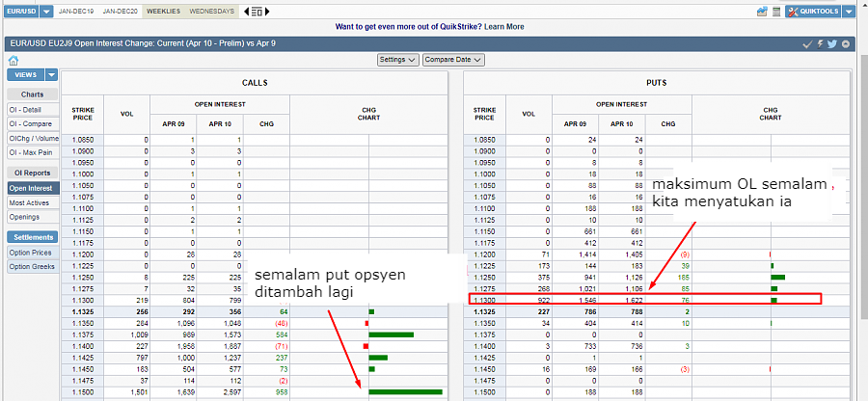Click the checkmark icon in title bar

coord(807,44)
